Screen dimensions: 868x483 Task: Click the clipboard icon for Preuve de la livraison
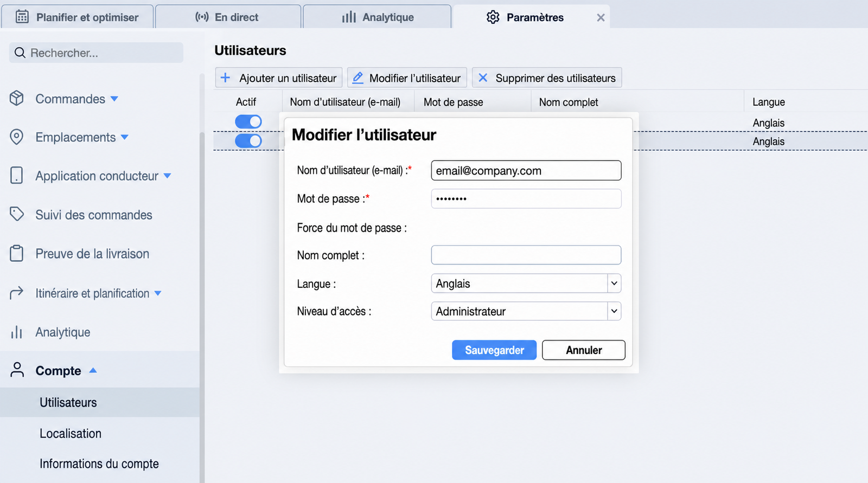(x=17, y=253)
